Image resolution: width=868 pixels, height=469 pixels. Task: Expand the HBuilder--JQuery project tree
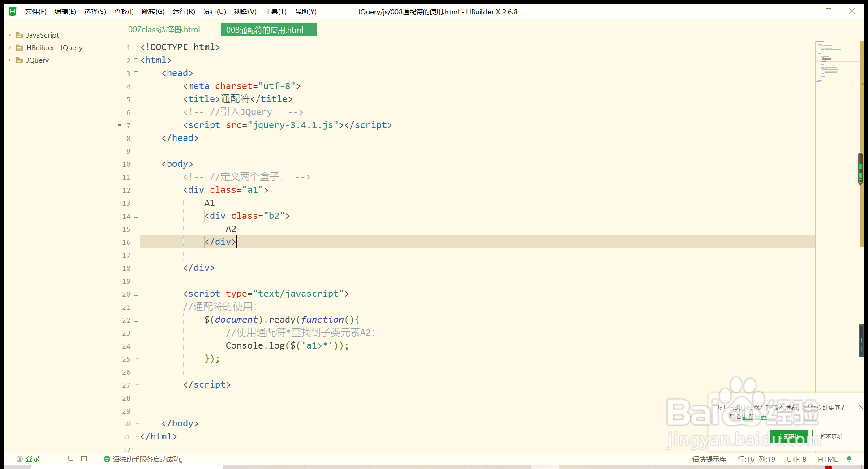click(x=9, y=47)
